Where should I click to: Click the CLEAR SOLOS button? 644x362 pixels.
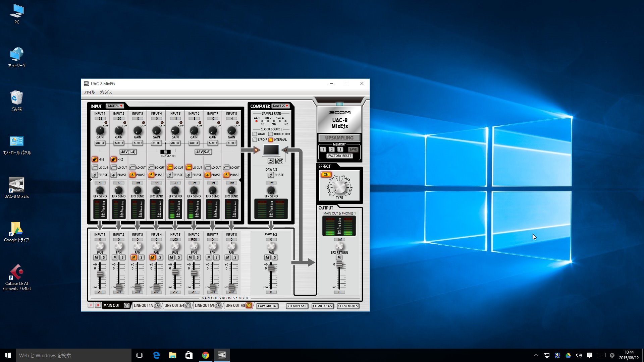point(322,306)
